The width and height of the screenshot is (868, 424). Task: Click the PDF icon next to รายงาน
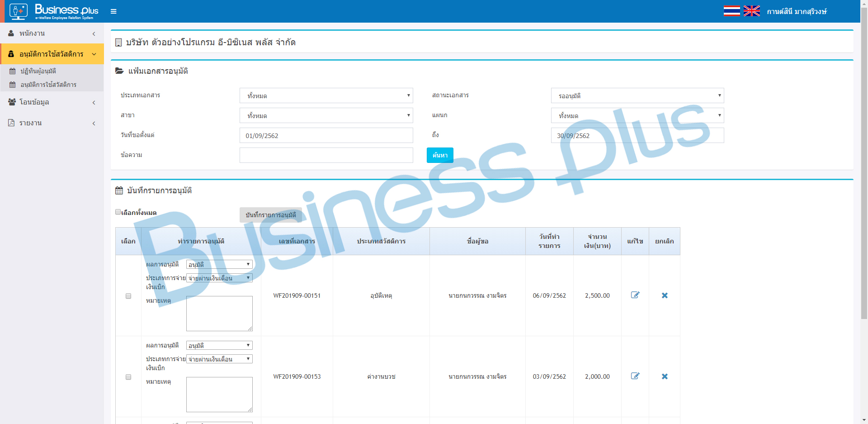(x=11, y=123)
